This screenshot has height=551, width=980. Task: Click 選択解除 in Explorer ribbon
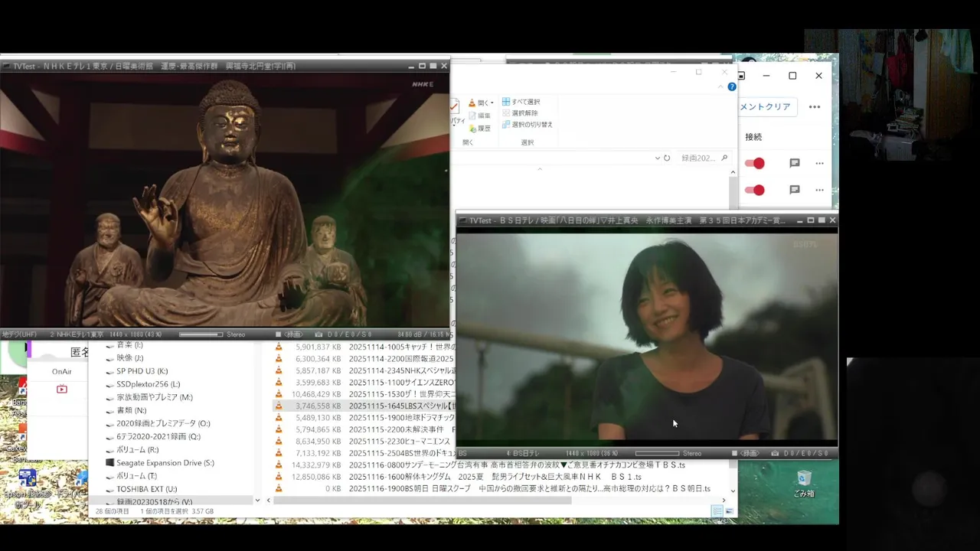point(520,113)
